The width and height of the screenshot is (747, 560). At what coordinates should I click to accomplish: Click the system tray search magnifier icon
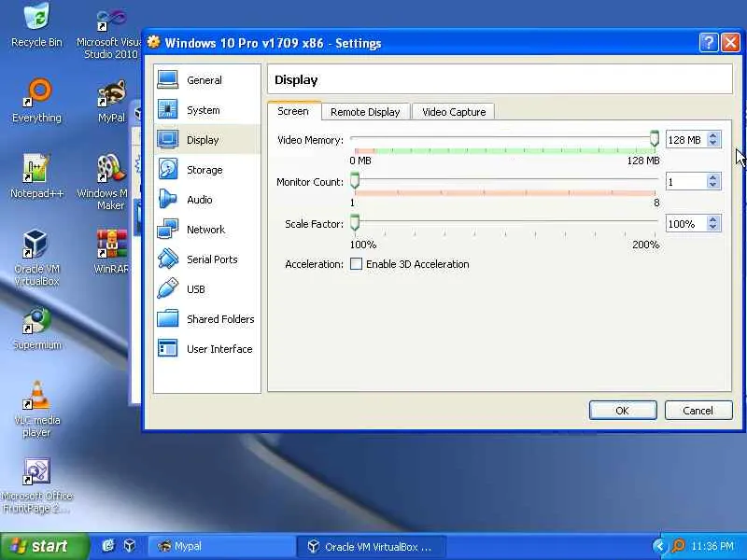click(x=678, y=546)
